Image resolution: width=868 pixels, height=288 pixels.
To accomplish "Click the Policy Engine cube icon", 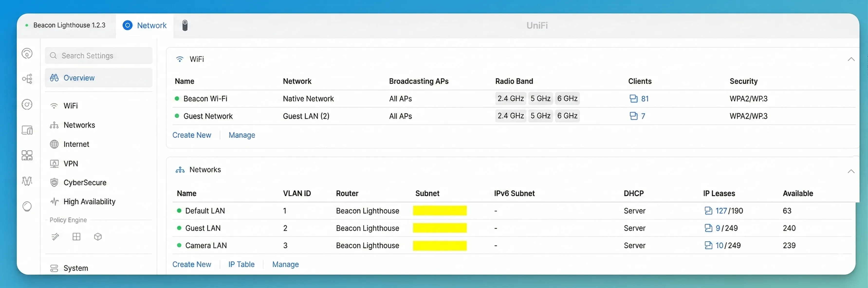I will (x=98, y=237).
